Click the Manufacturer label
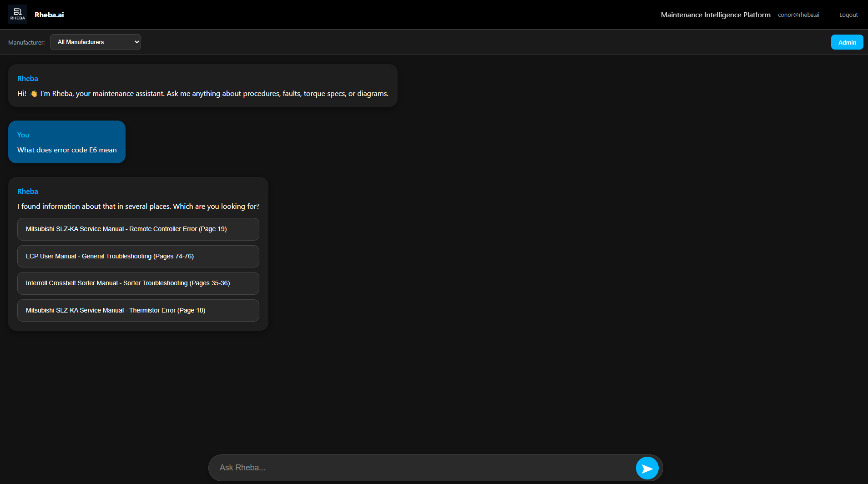The image size is (868, 484). click(x=26, y=43)
